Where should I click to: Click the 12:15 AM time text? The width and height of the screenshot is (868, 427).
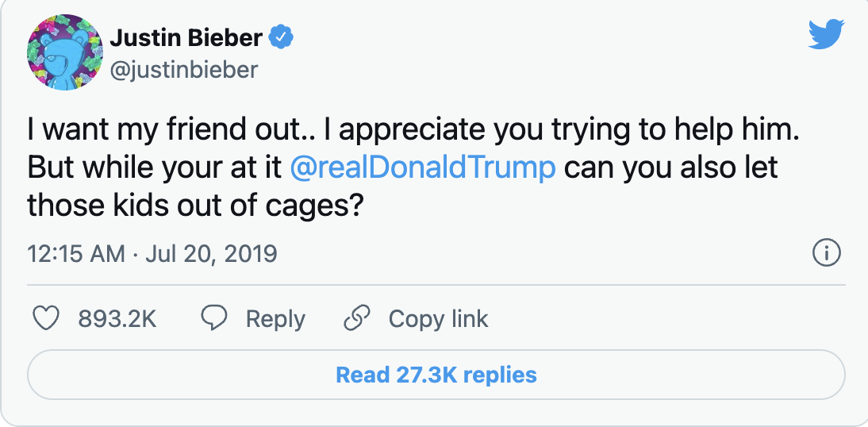(x=76, y=254)
